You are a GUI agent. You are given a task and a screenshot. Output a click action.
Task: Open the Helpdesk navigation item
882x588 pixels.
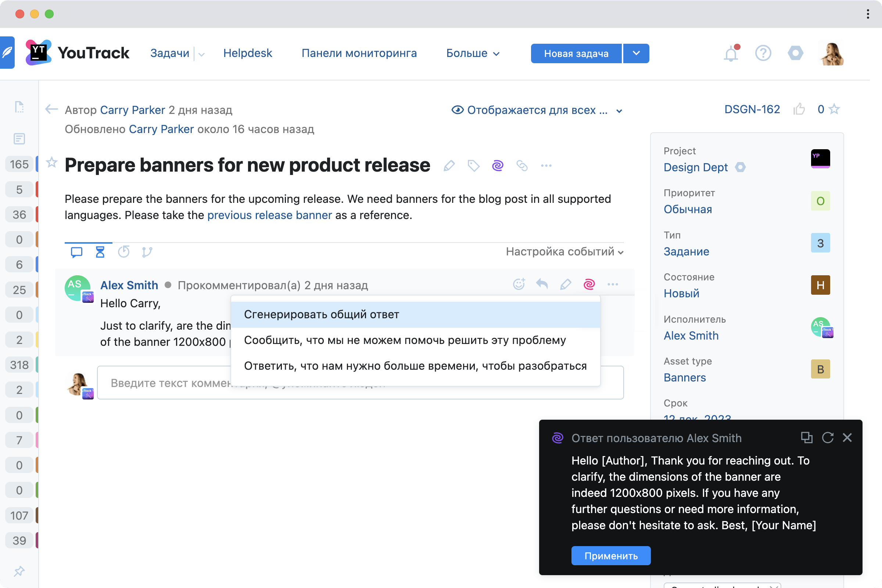(x=247, y=53)
